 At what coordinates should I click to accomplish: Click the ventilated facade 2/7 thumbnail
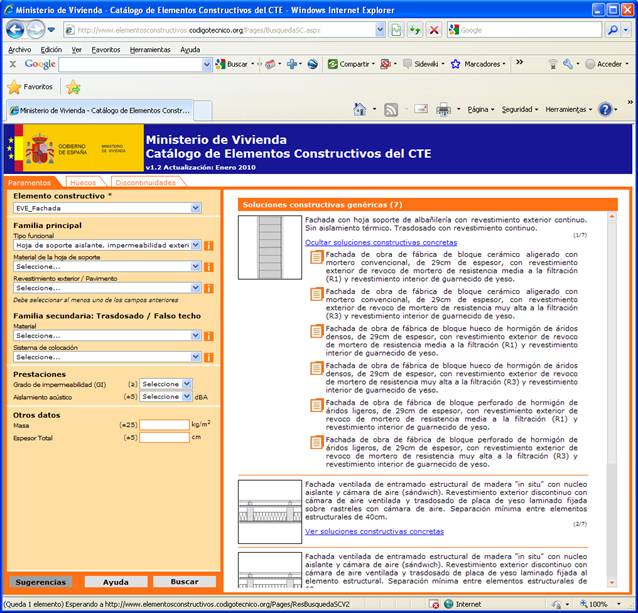[270, 512]
